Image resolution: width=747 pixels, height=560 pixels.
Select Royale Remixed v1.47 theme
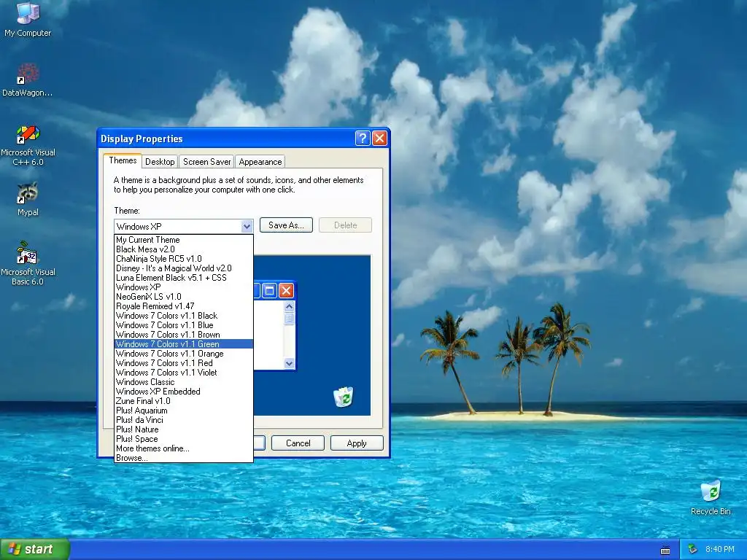[184, 306]
